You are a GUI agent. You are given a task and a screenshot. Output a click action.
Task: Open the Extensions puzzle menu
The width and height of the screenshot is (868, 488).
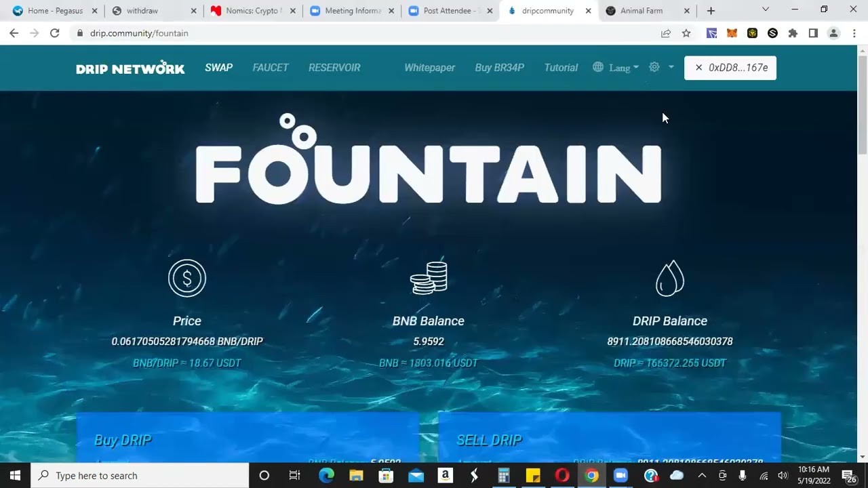click(x=793, y=33)
